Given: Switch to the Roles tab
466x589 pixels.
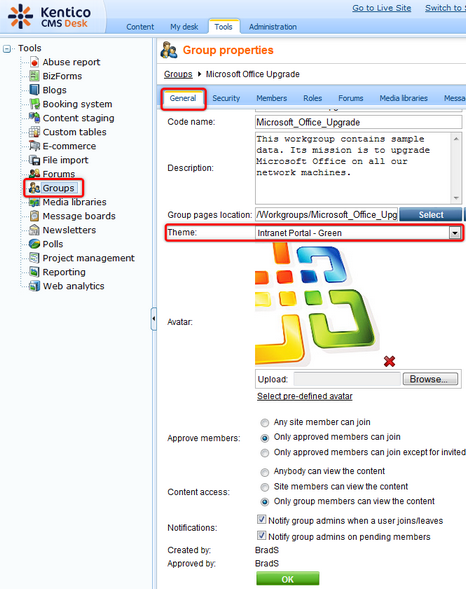Looking at the screenshot, I should click(312, 98).
